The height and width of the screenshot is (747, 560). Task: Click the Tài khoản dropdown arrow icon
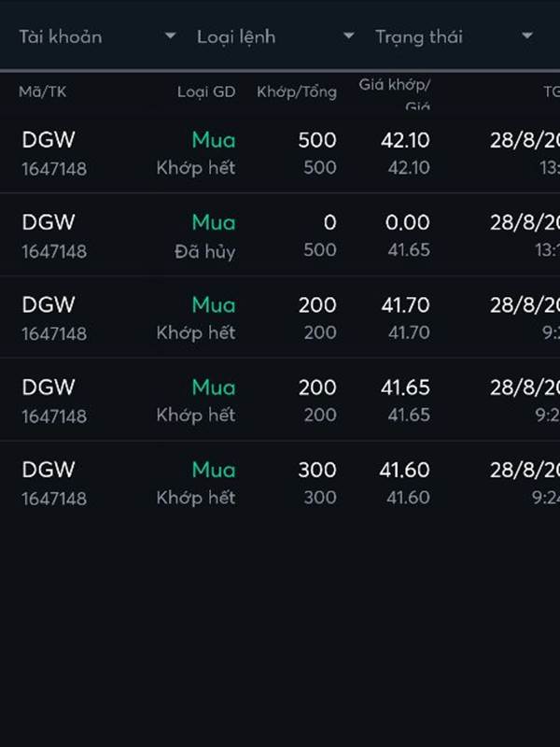170,35
